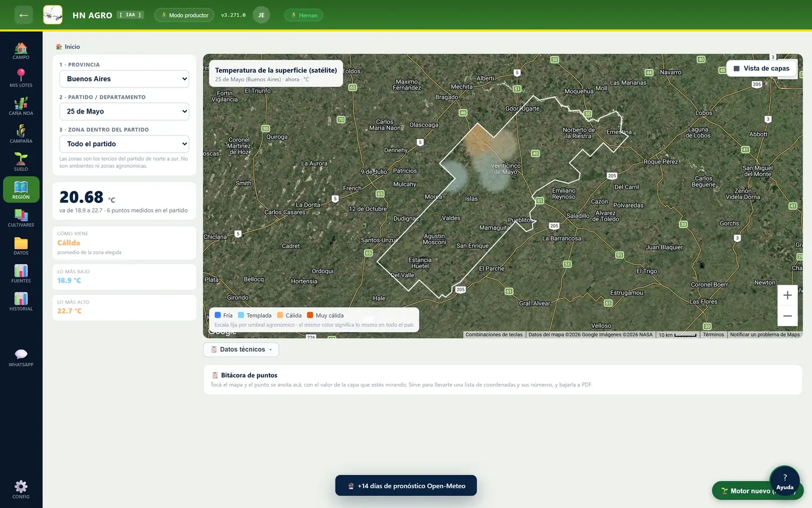
Task: Click the 20.68 °C temperature value
Action: [87, 197]
